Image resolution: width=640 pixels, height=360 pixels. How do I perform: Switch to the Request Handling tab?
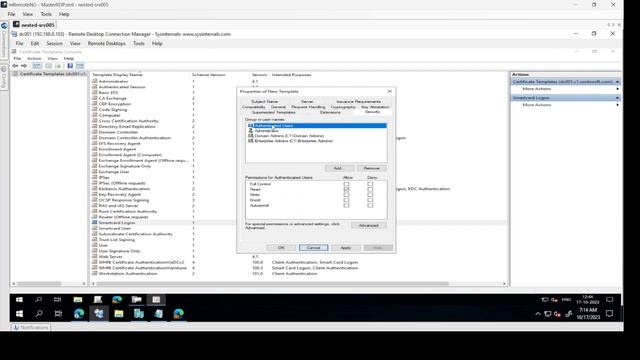[x=308, y=107]
